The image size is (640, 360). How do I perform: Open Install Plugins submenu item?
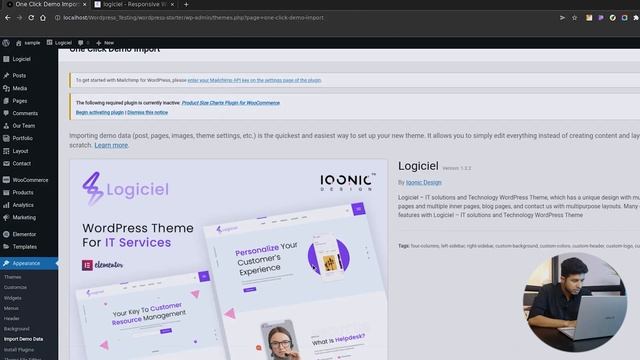(x=19, y=350)
